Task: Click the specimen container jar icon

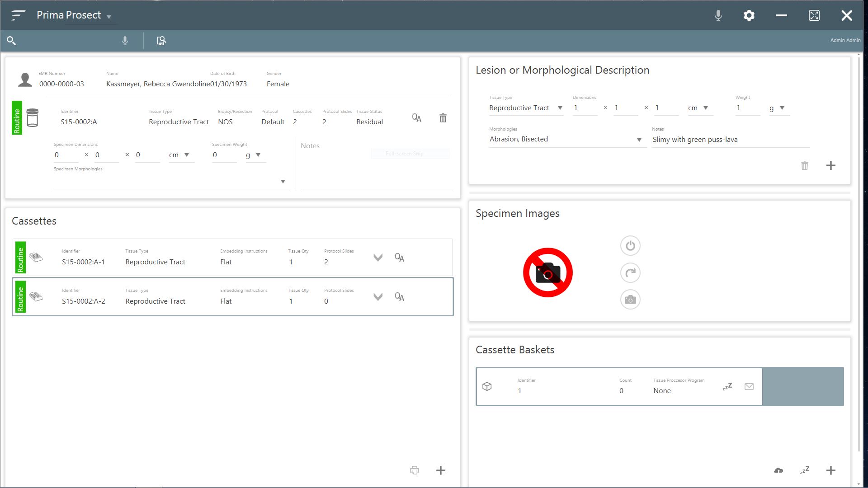Action: 33,117
